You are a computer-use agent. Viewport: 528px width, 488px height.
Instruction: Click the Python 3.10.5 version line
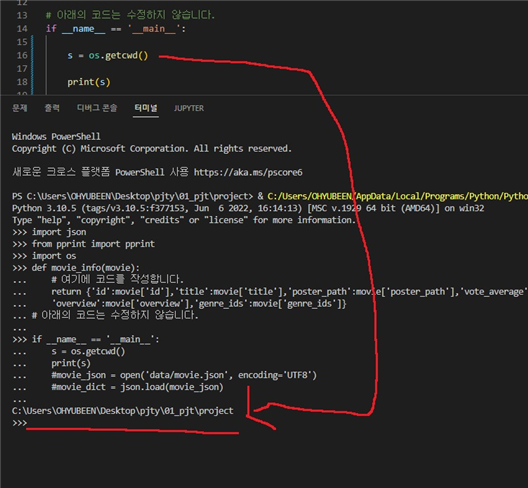click(x=248, y=208)
